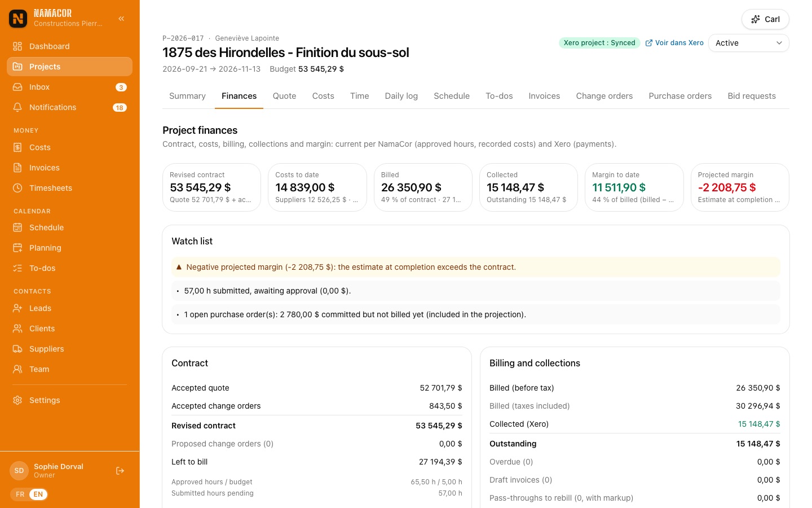
Task: Click the Margin to date summary card
Action: pos(634,187)
